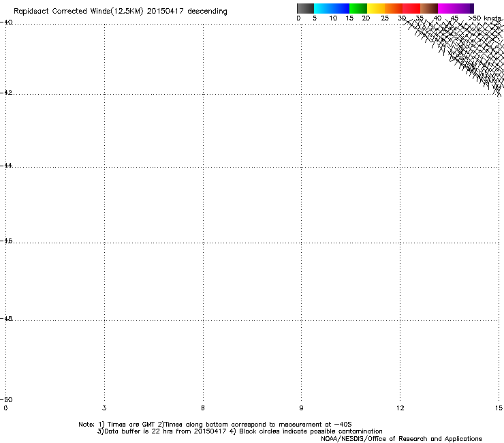Click the '25' label under the color bar
The width and height of the screenshot is (504, 443).
point(385,18)
